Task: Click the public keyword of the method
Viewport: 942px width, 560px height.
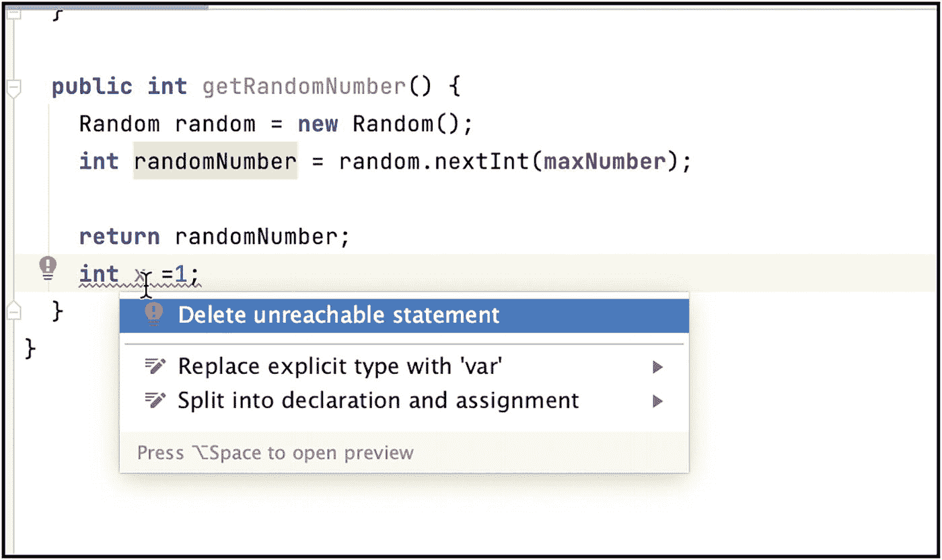Action: [x=92, y=87]
